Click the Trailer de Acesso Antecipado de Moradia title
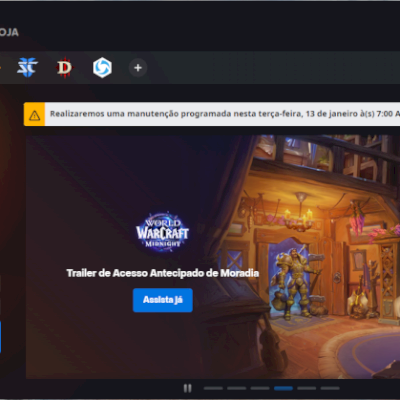Screen dimensions: 400x400 (x=163, y=273)
